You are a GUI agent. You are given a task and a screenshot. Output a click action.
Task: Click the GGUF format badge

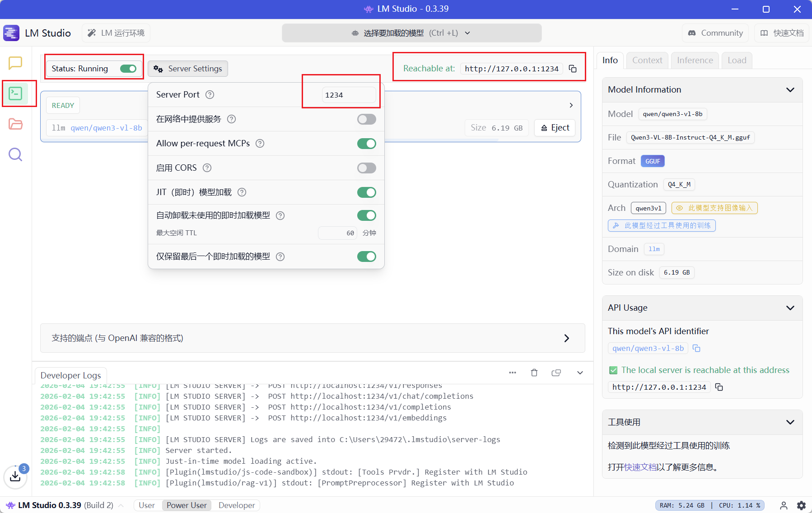click(653, 161)
